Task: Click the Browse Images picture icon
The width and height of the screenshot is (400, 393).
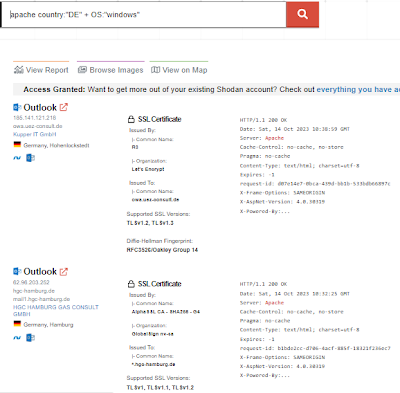Action: [82, 70]
